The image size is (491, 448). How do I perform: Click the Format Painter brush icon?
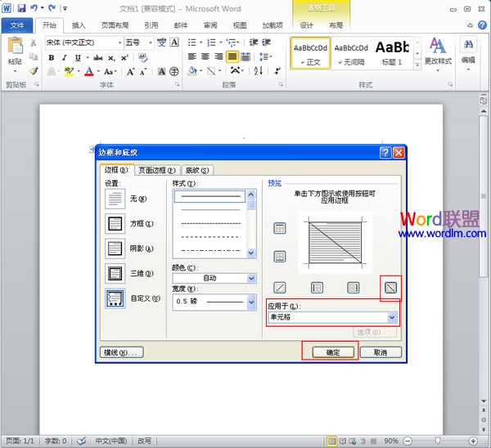tap(34, 71)
